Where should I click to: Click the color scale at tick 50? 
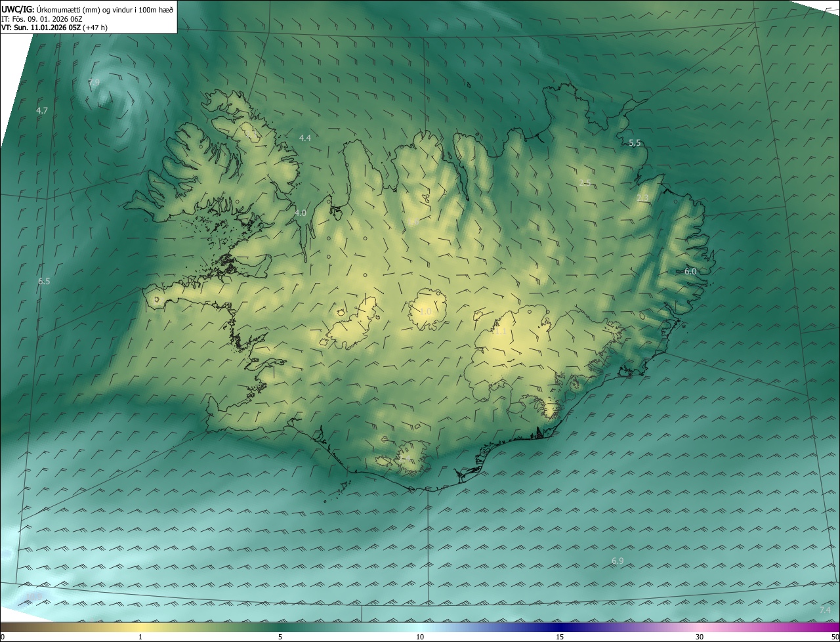tap(835, 637)
